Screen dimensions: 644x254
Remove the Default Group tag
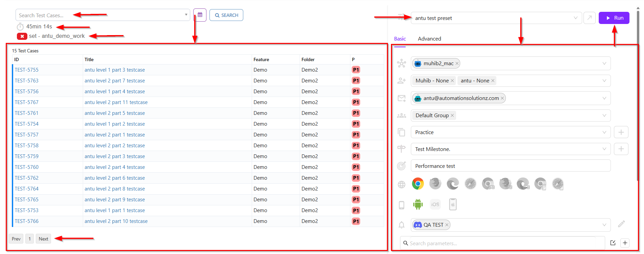pos(452,116)
